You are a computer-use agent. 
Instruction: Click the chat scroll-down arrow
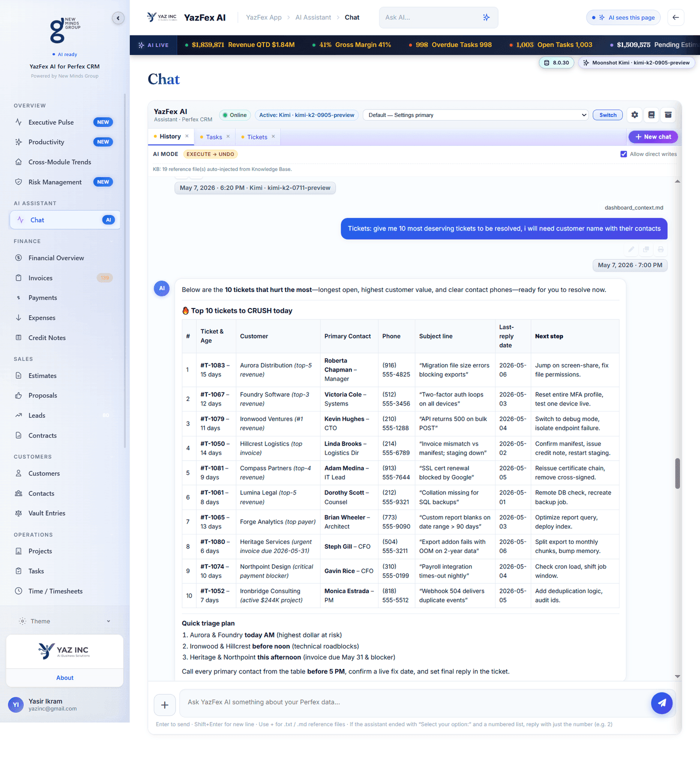click(677, 676)
